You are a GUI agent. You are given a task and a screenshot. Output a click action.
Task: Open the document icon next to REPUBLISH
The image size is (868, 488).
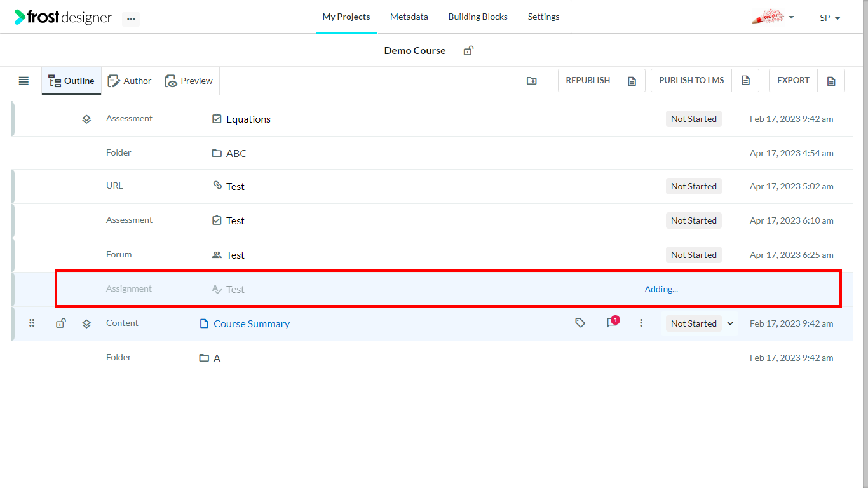pos(632,81)
